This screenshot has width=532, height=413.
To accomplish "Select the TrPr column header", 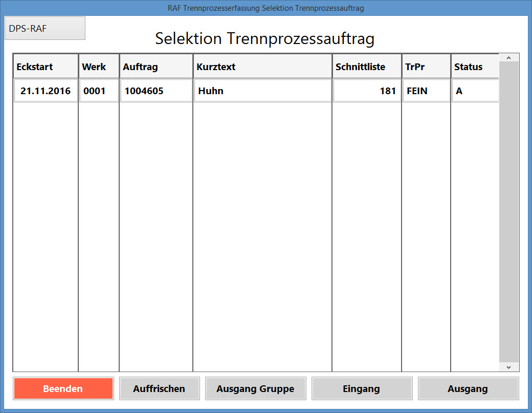I will pyautogui.click(x=426, y=67).
